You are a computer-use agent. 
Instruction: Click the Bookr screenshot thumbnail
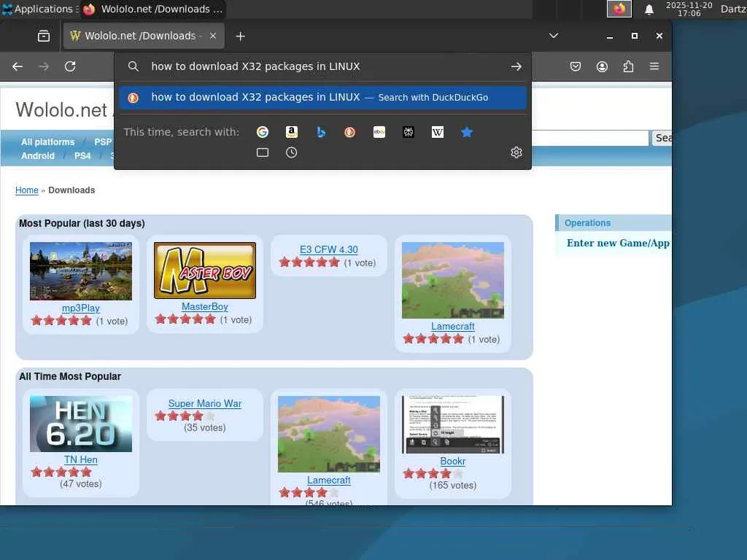click(x=452, y=424)
